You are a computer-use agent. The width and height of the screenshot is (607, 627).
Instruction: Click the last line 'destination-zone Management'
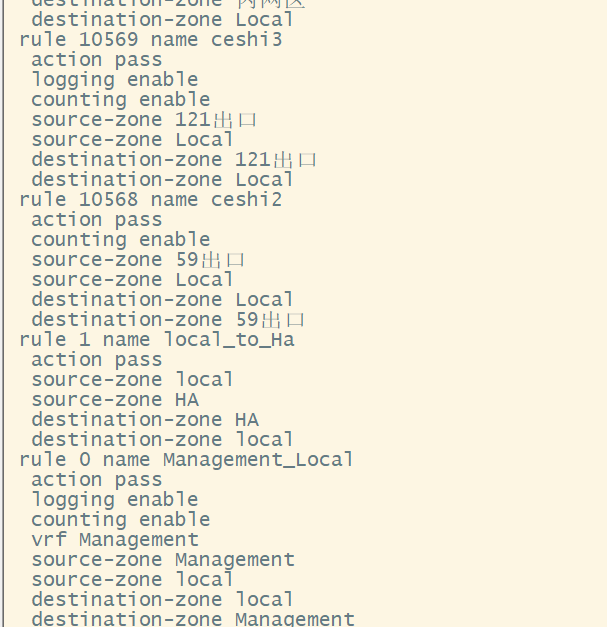pyautogui.click(x=193, y=619)
